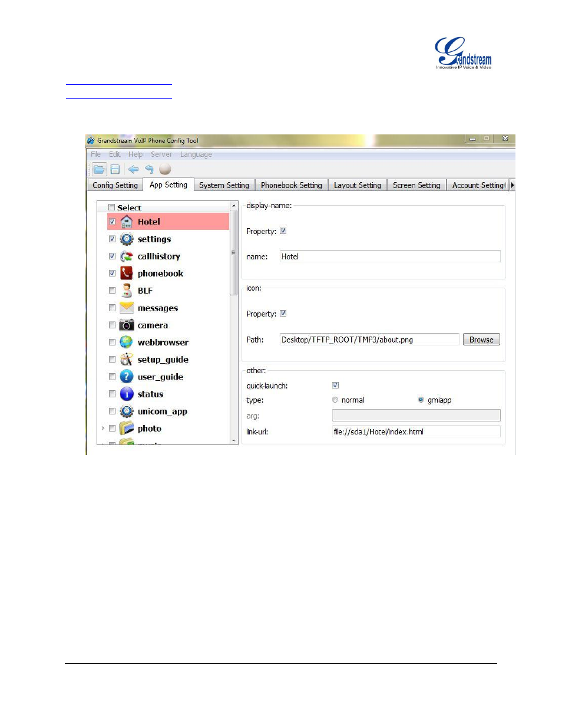Select the gmiapp type radio button
This screenshot has width=562, height=728.
421,400
